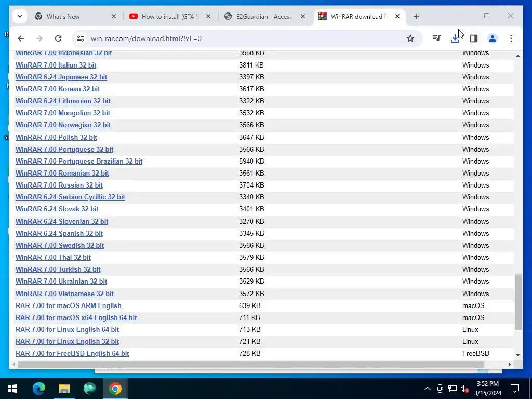The width and height of the screenshot is (532, 399).
Task: Close the What's New tab
Action: (114, 16)
